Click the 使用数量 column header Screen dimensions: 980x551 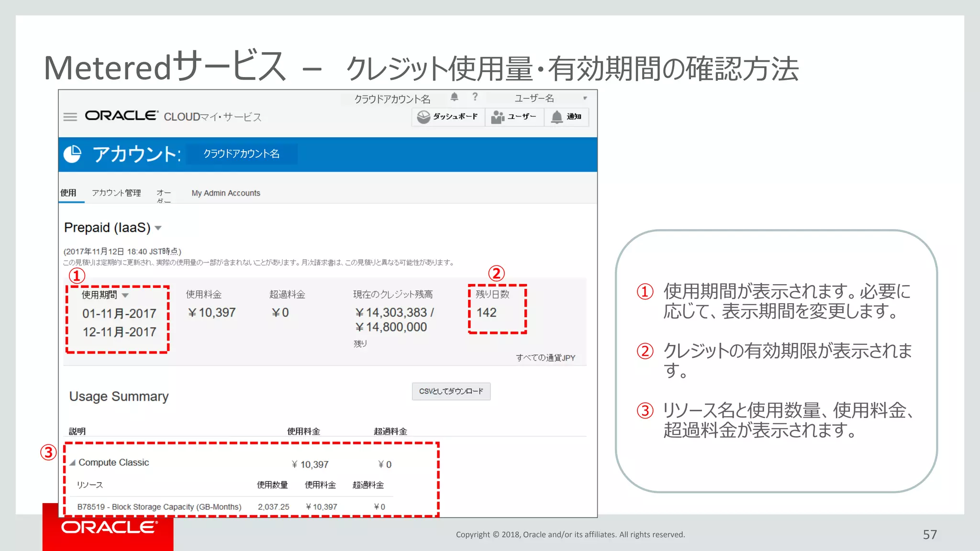point(272,485)
